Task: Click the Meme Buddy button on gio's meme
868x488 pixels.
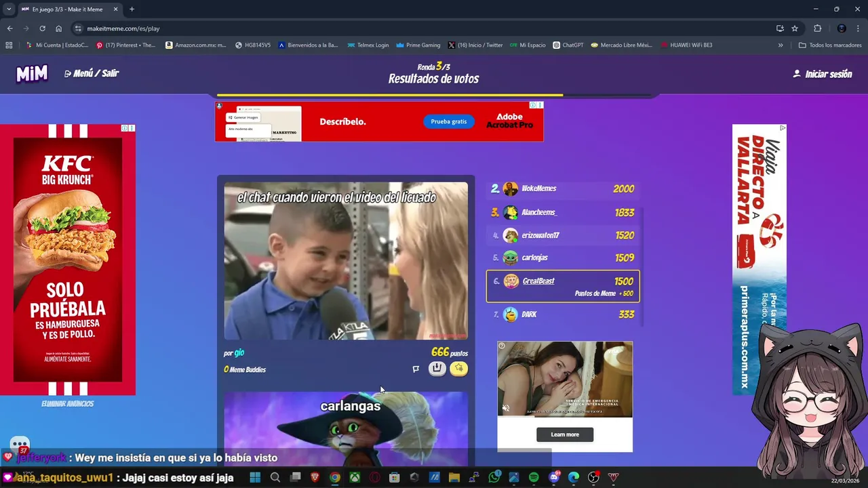Action: (x=437, y=368)
